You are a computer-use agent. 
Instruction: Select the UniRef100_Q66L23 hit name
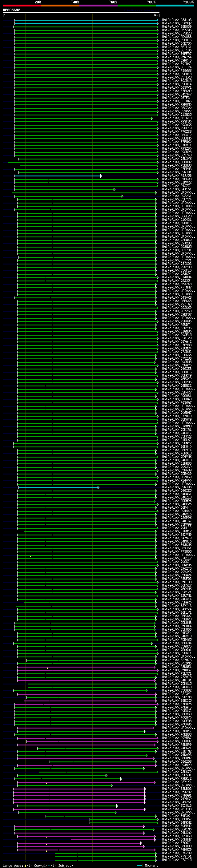click(x=177, y=216)
